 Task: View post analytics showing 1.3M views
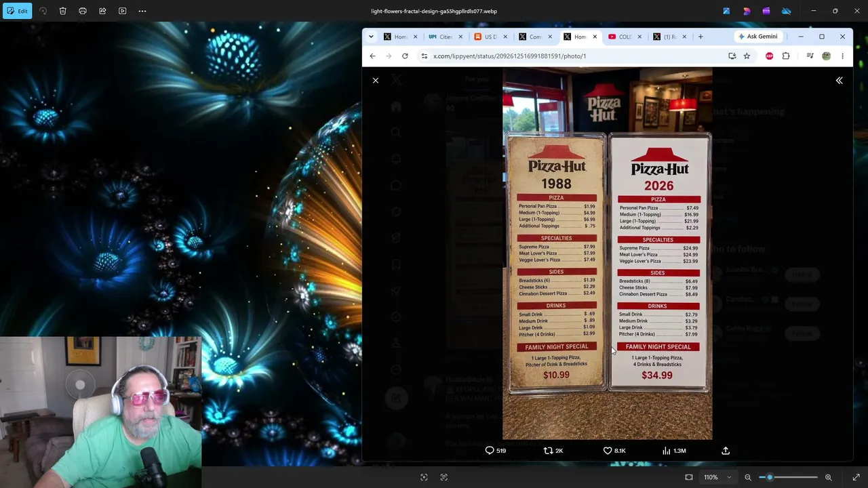point(674,451)
